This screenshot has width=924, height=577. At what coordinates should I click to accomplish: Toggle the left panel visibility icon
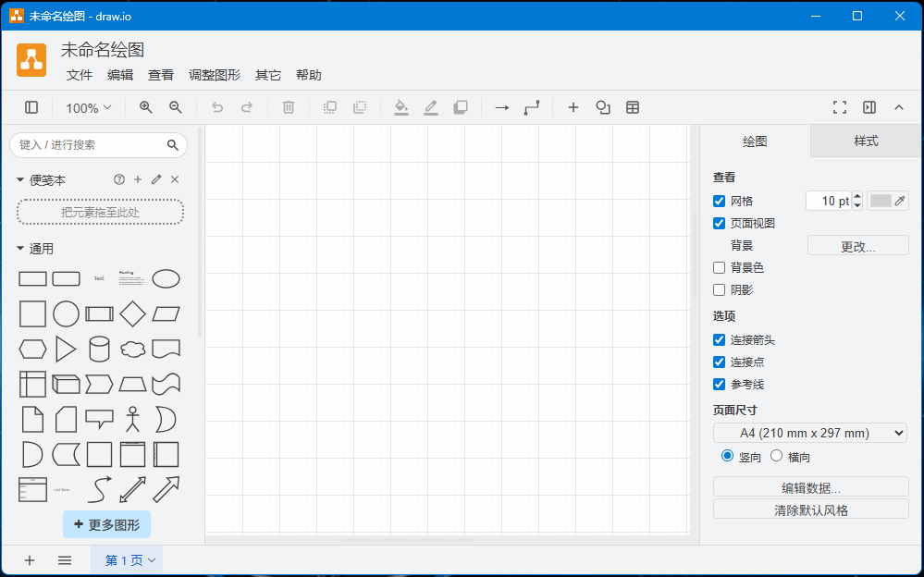(x=31, y=107)
